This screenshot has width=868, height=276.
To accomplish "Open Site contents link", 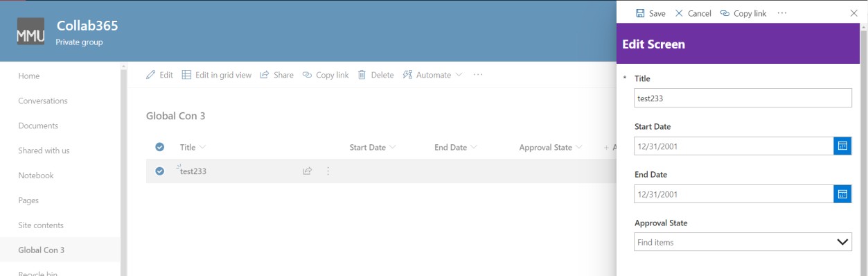I will (x=41, y=225).
